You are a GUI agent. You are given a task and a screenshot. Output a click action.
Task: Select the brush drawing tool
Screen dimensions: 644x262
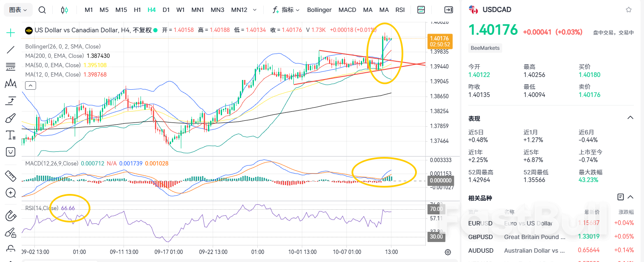pos(11,118)
